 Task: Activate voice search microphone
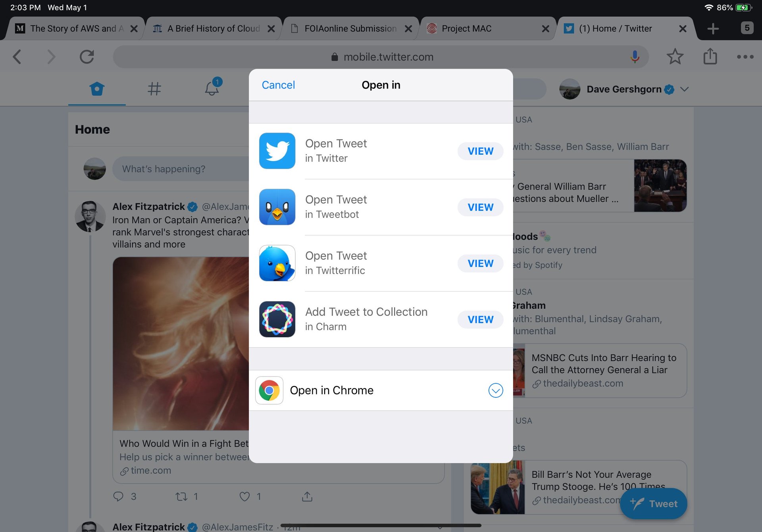point(635,57)
